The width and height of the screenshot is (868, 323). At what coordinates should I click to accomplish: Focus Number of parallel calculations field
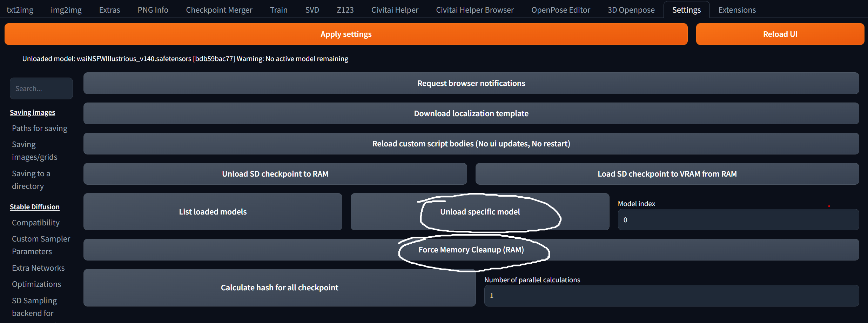tap(671, 296)
